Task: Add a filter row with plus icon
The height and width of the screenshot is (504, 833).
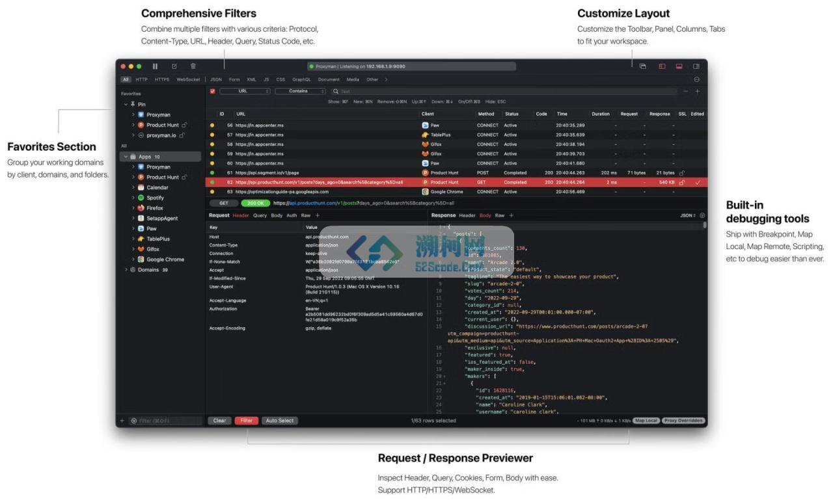Action: coord(697,92)
